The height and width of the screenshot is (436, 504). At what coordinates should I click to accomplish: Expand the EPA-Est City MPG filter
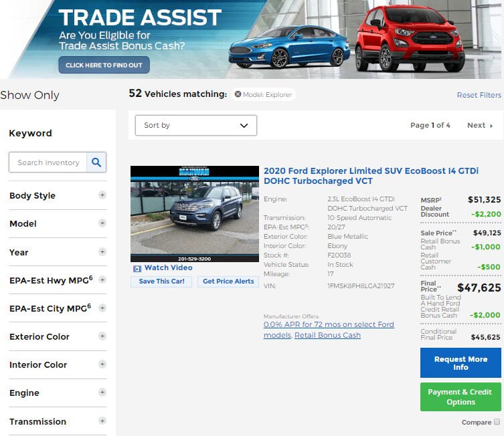click(102, 308)
